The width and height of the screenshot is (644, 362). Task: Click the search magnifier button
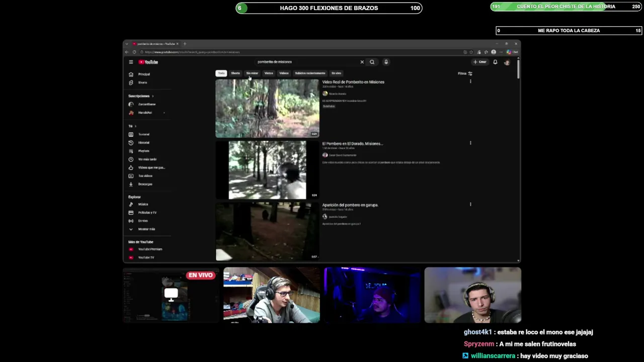point(372,62)
